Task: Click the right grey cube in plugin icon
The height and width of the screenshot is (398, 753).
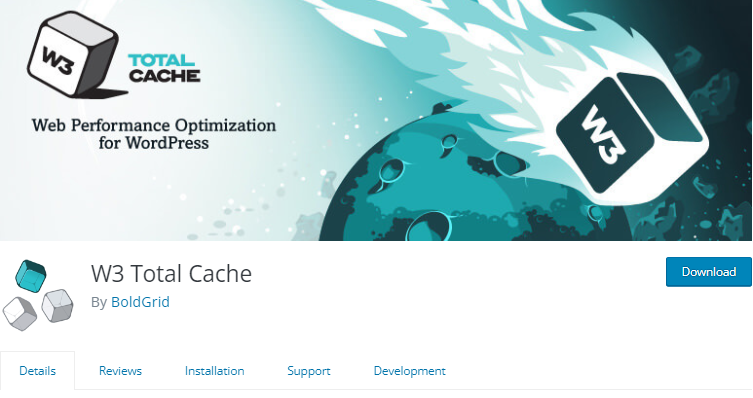Action: [57, 305]
